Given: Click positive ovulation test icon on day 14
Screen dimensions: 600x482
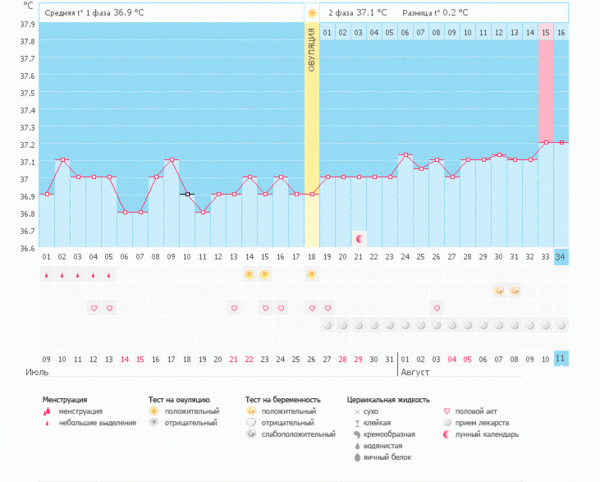Looking at the screenshot, I should pos(249,274).
